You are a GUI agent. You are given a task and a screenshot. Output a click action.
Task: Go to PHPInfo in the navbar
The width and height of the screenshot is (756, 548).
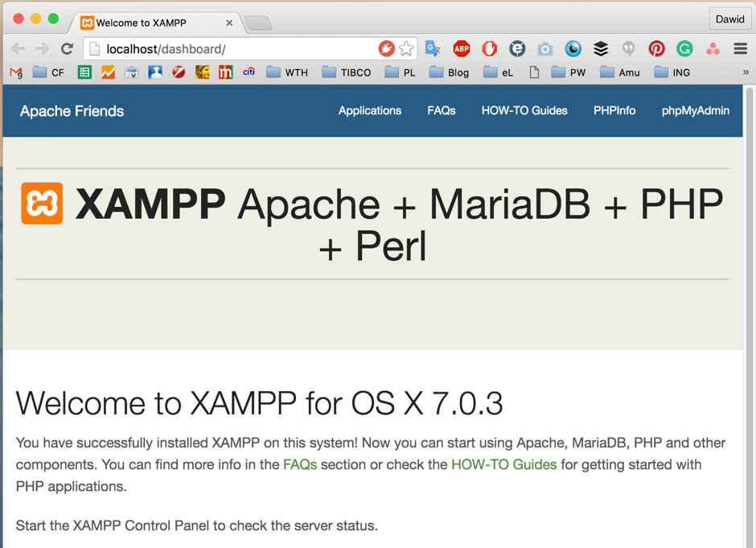[614, 111]
